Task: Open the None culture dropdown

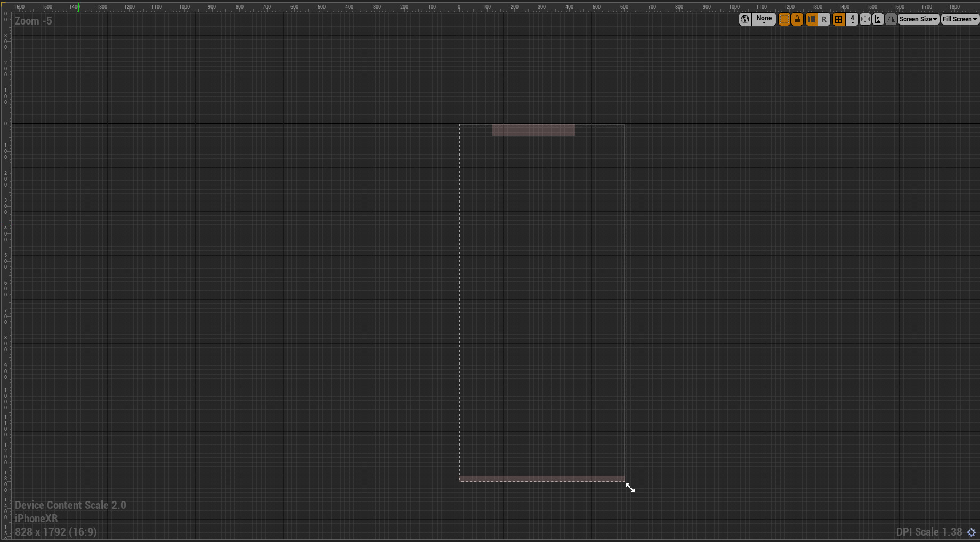Action: pos(764,19)
